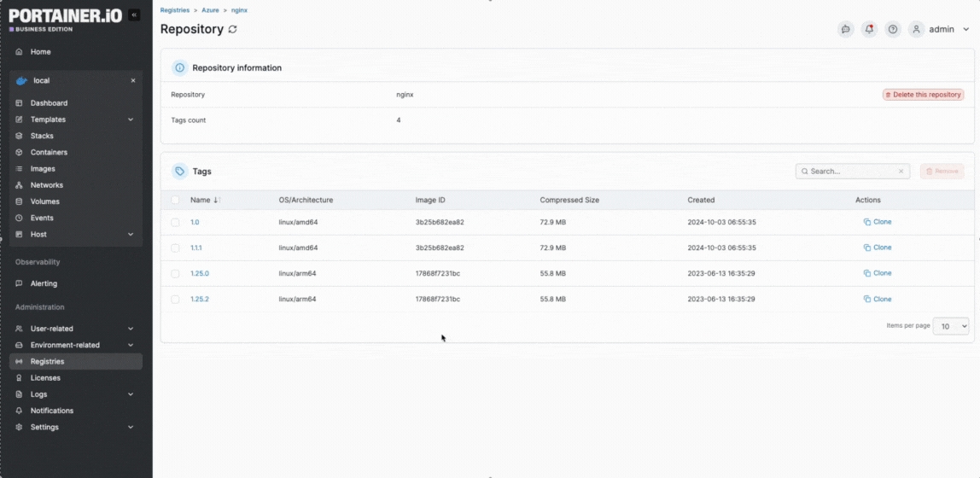The height and width of the screenshot is (478, 980).
Task: Collapse the sidebar with the chevron icon
Action: (x=134, y=15)
